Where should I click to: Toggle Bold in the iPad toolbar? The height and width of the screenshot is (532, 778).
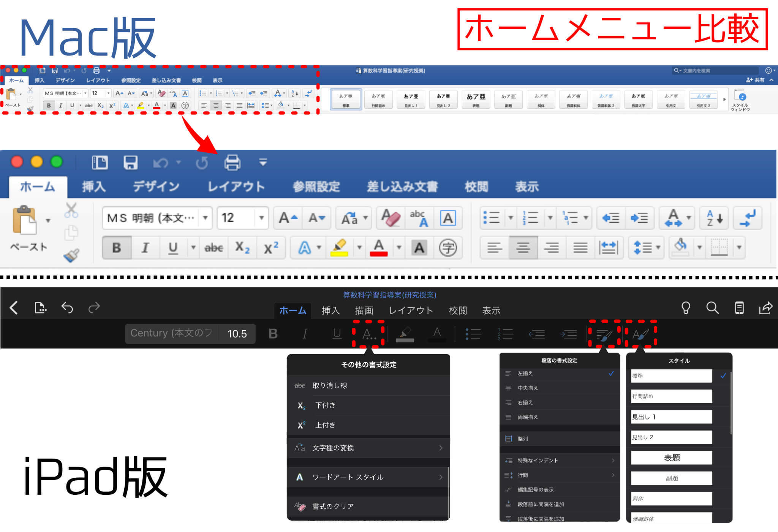click(x=273, y=334)
